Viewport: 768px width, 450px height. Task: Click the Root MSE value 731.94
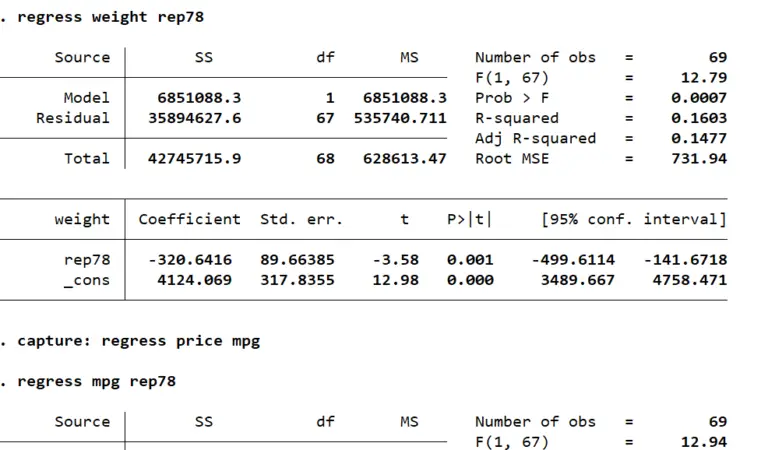point(703,158)
